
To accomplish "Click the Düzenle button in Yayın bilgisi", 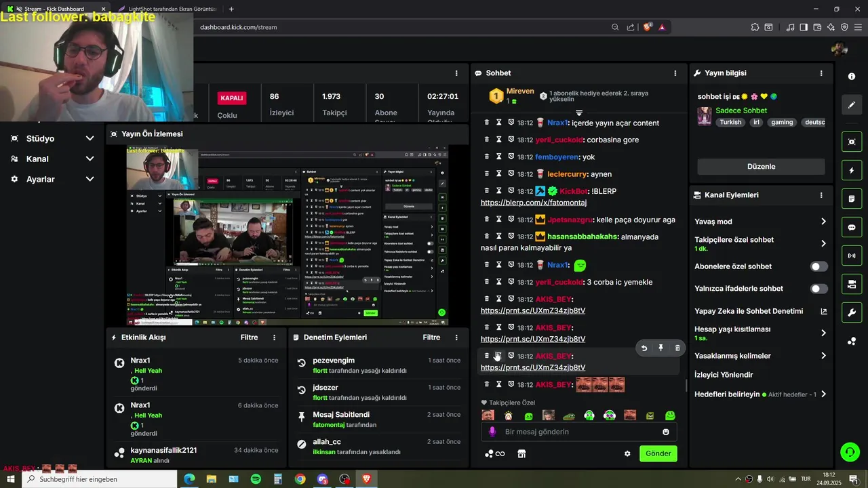I will (x=761, y=167).
